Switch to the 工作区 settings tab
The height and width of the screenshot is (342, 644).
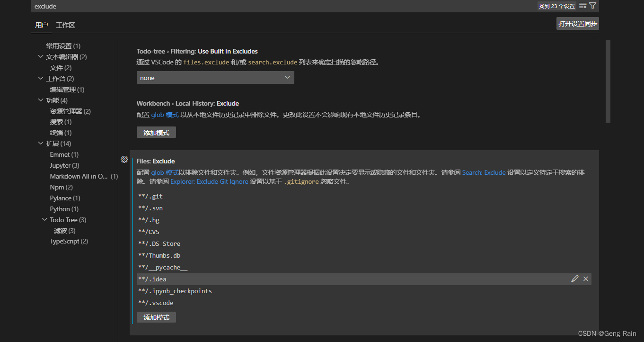point(65,25)
